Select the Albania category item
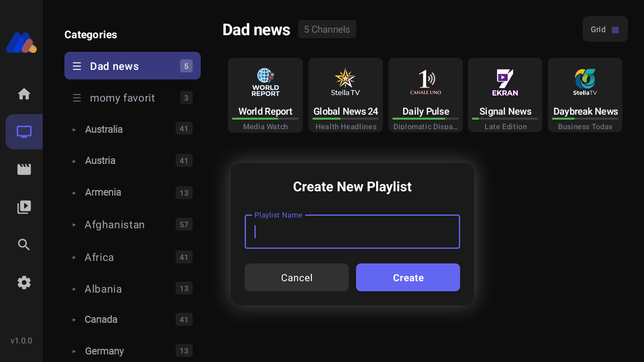Image resolution: width=644 pixels, height=362 pixels. (103, 289)
